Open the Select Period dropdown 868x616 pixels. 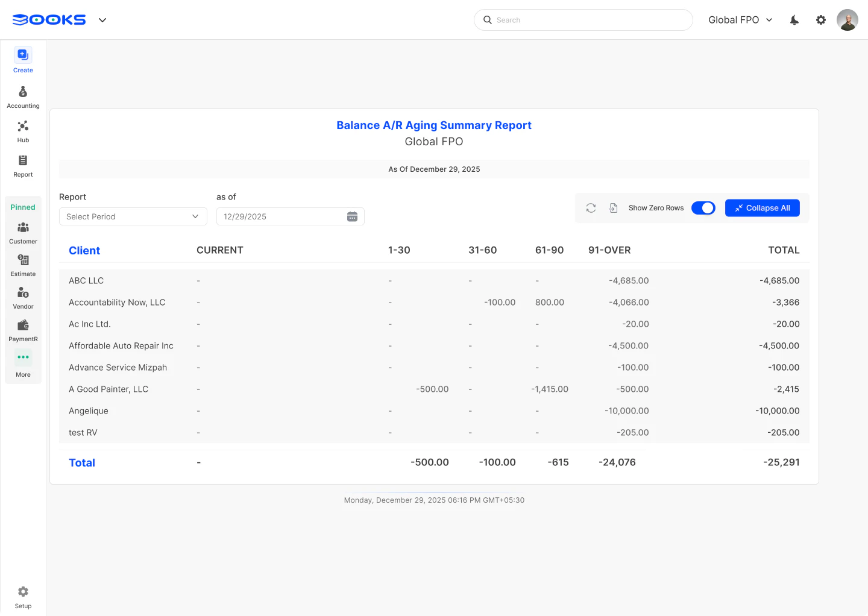[133, 216]
